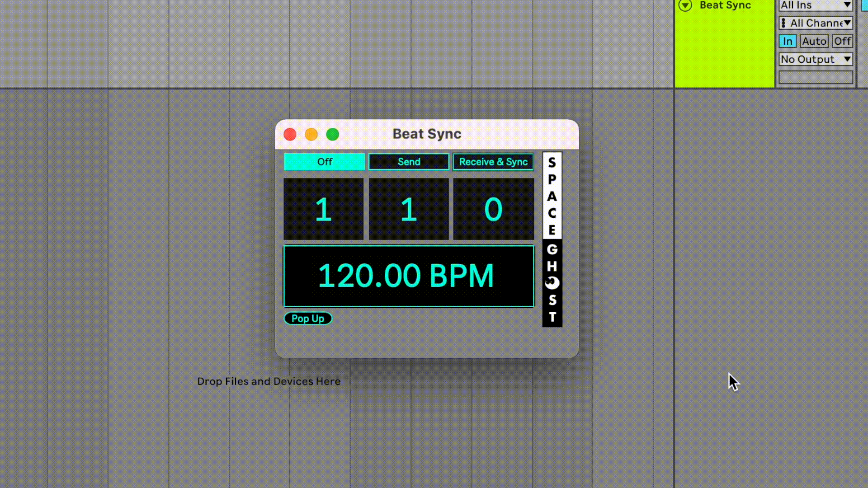Set track monitoring to In
The height and width of the screenshot is (488, 868).
click(787, 41)
